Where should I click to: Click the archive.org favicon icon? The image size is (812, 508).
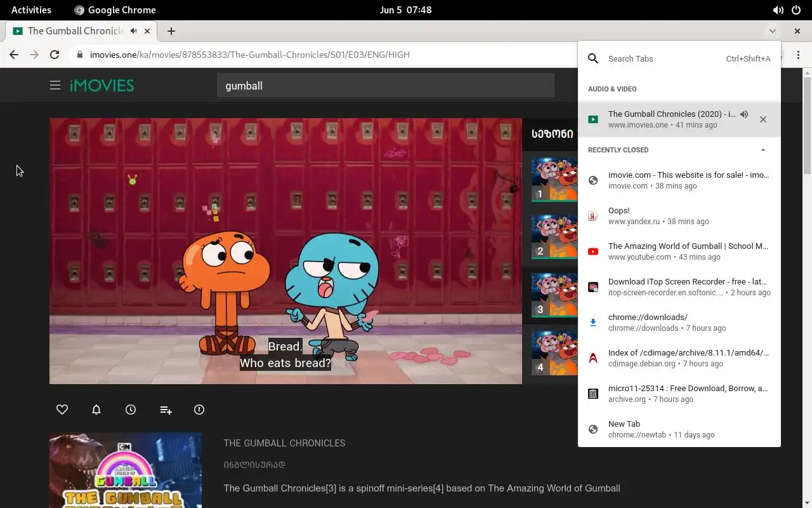pos(593,394)
